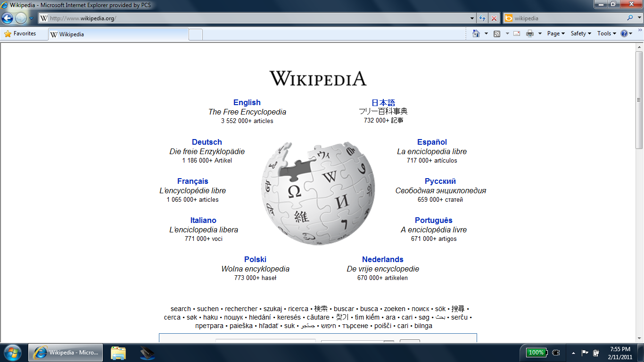Expand the address bar autocomplete dropdown arrow
644x362 pixels.
pos(472,18)
